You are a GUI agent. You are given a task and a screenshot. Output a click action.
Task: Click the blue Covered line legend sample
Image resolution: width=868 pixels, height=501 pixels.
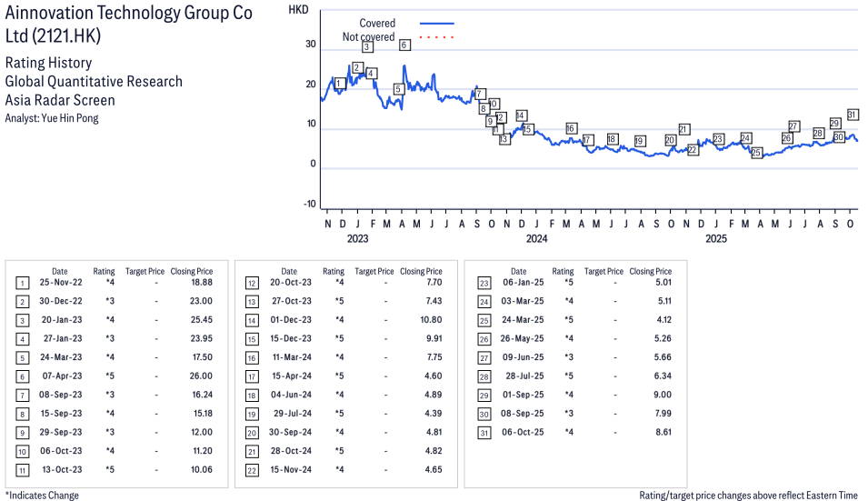[436, 24]
